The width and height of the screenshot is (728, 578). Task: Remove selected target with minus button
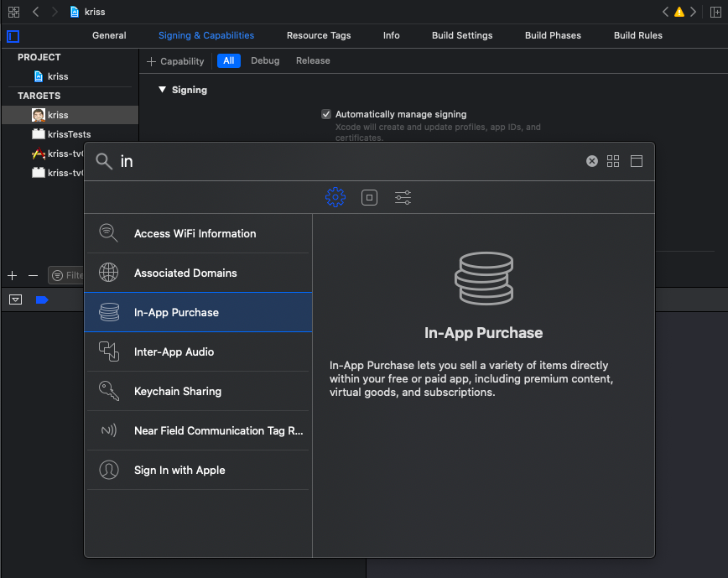tap(33, 276)
